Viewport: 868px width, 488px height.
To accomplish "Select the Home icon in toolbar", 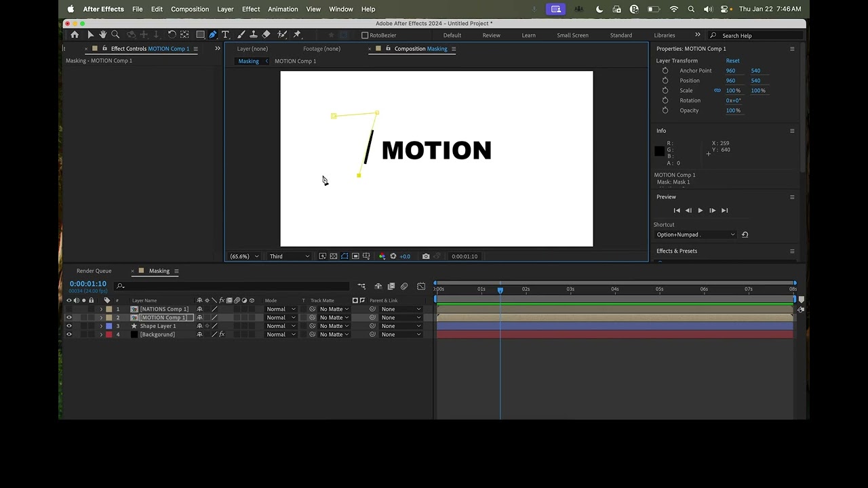I will tap(75, 35).
